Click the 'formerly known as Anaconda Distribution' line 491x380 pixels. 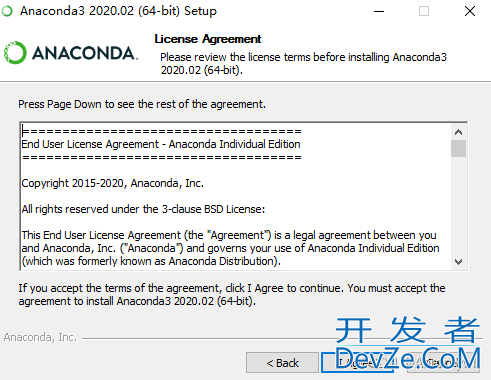pyautogui.click(x=151, y=261)
